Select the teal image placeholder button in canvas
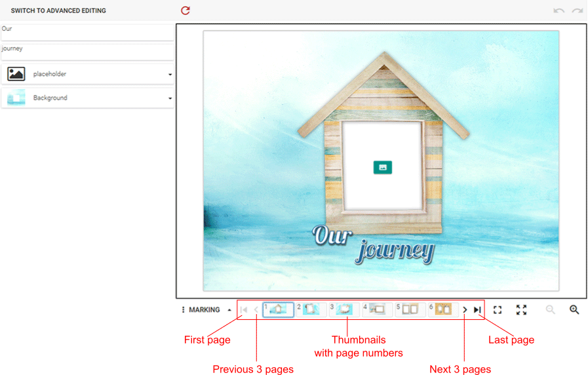The width and height of the screenshot is (588, 375). click(x=383, y=167)
